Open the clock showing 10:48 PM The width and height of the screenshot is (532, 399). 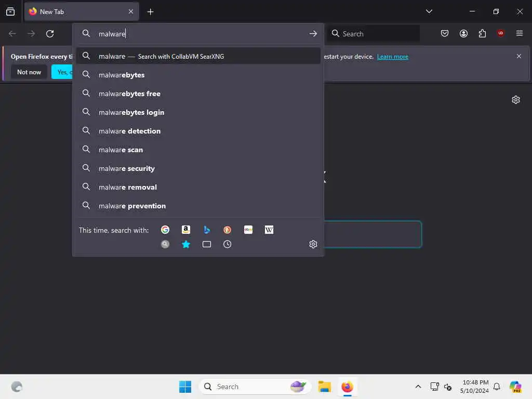pyautogui.click(x=475, y=387)
